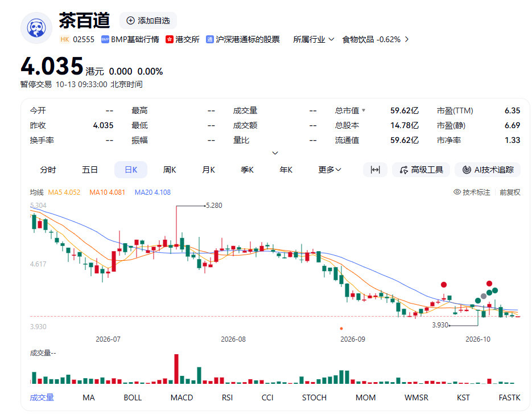Screen dimensions: 532x414
Task: Click the 沪深港通 blue 通 icon
Action: coord(209,39)
